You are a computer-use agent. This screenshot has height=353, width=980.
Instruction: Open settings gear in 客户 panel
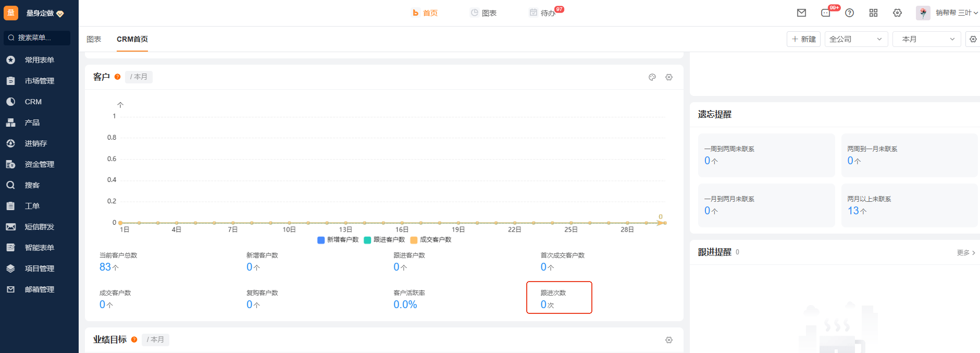pyautogui.click(x=669, y=77)
